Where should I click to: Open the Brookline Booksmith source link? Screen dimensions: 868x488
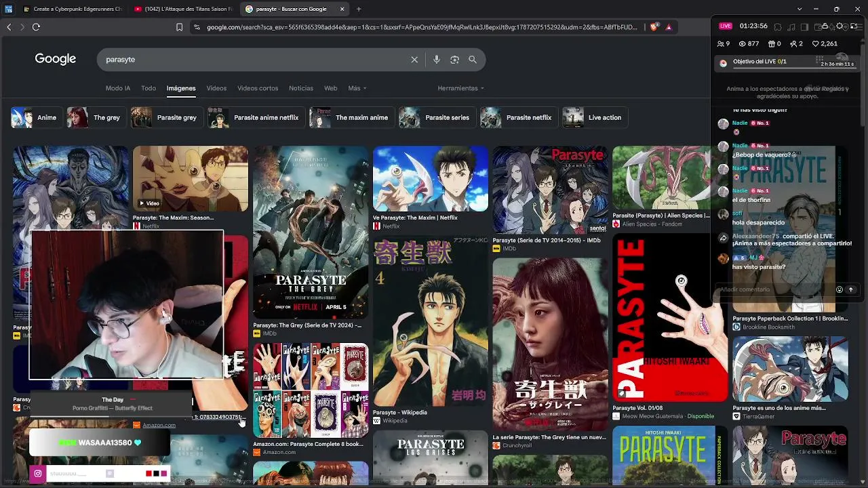(x=768, y=327)
